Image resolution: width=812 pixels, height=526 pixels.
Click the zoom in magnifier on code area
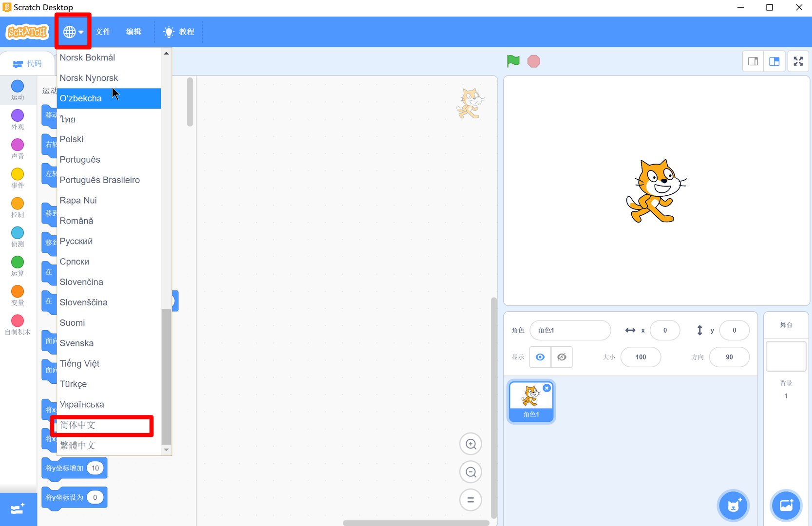pyautogui.click(x=471, y=444)
